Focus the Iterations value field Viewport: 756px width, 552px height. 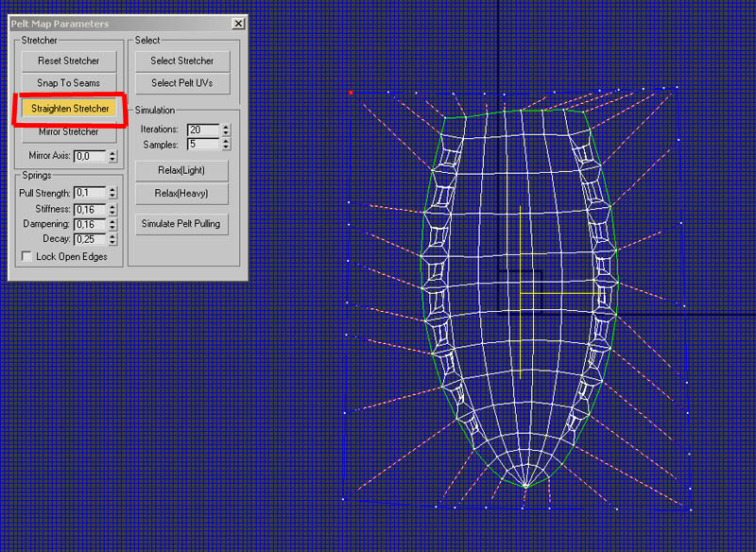[x=203, y=129]
